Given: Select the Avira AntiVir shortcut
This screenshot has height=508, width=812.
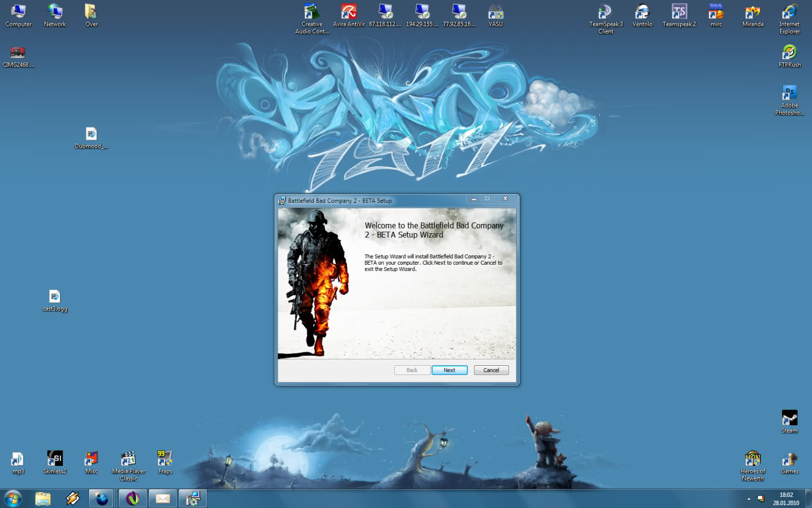Looking at the screenshot, I should (349, 15).
